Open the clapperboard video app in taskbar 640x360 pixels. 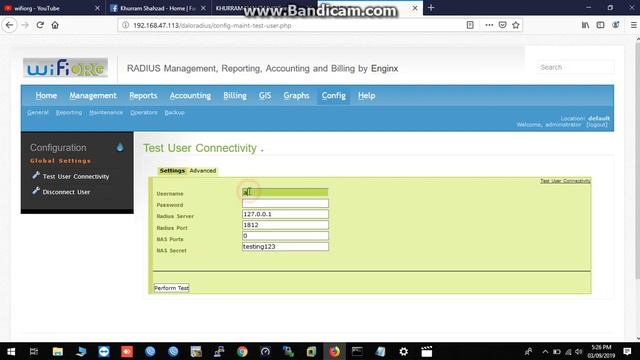(x=427, y=351)
